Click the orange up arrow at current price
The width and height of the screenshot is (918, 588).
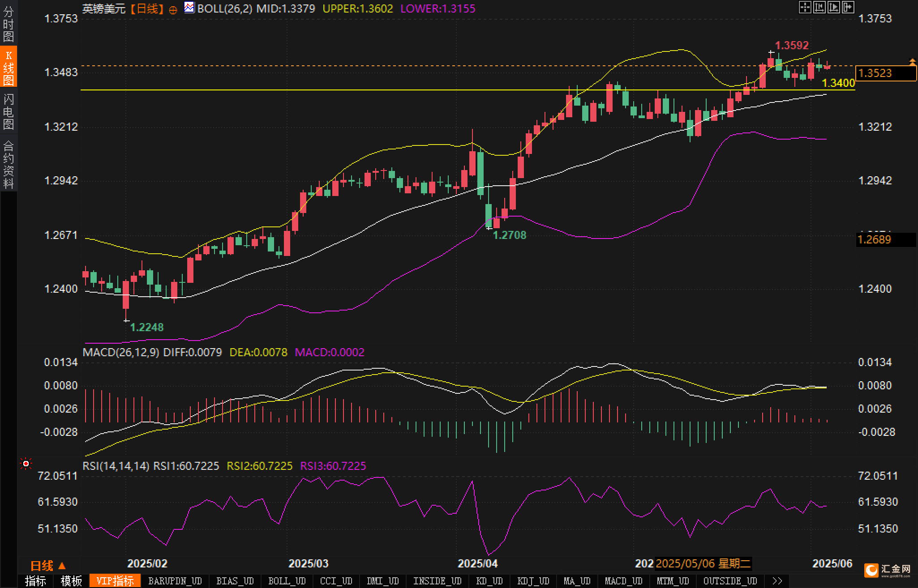(912, 62)
